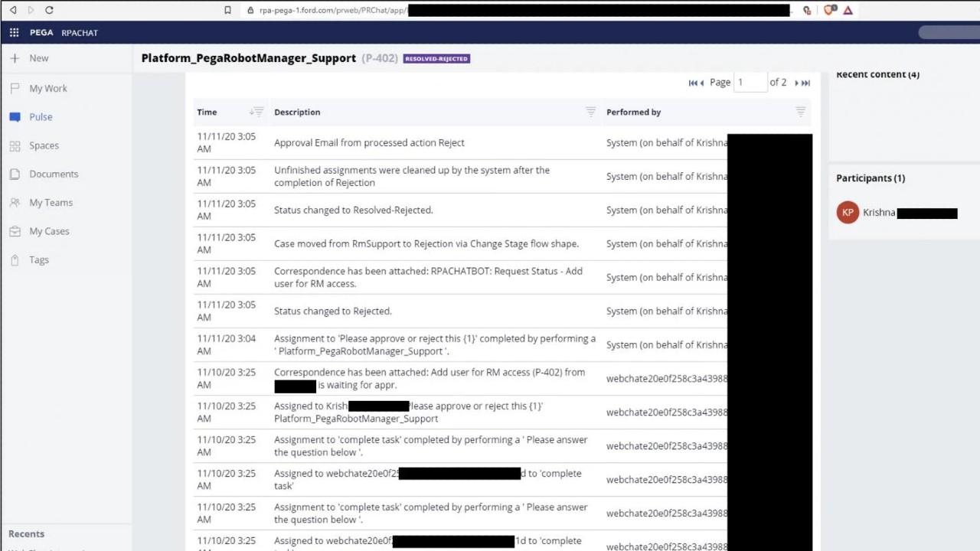Viewport: 980px width, 551px height.
Task: Sort by the Performed by column header
Action: (633, 112)
